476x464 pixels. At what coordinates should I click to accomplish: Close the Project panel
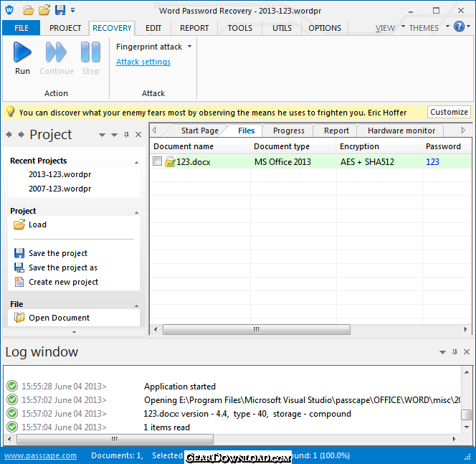tap(138, 135)
